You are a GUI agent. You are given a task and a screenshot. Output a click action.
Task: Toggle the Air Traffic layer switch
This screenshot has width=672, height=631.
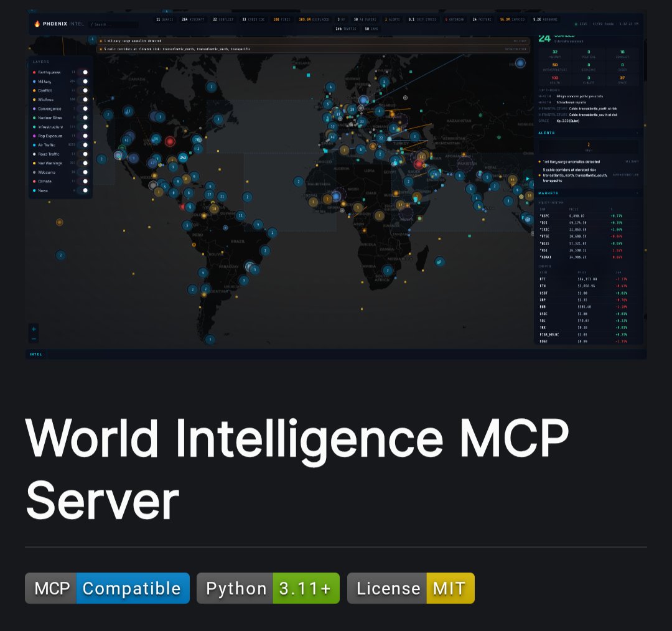click(83, 145)
